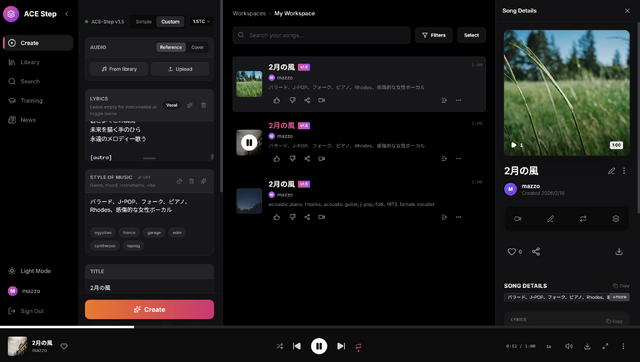Select the Cover audio option
This screenshot has width=640, height=362.
point(198,47)
